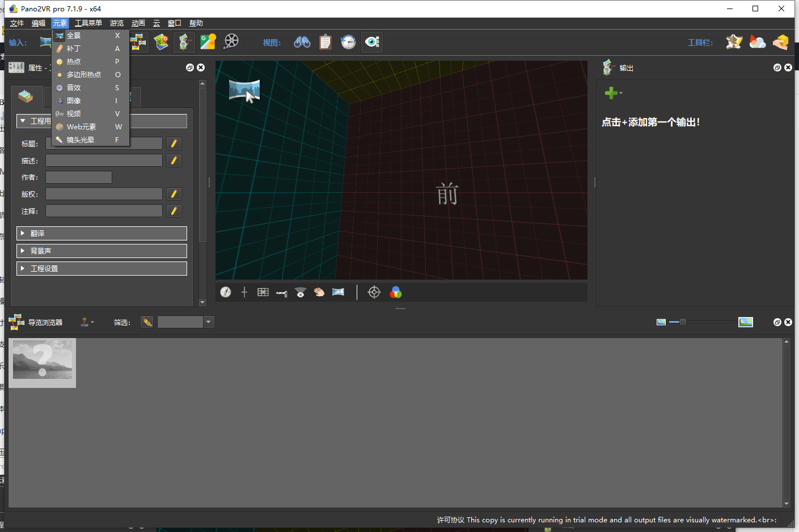Toggle the eye viewer settings icon
799x532 pixels.
click(372, 42)
